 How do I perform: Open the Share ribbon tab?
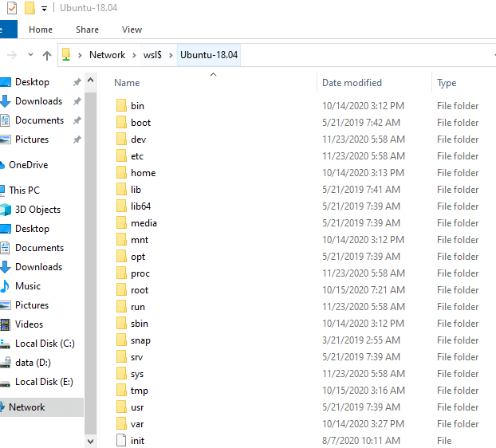(87, 29)
